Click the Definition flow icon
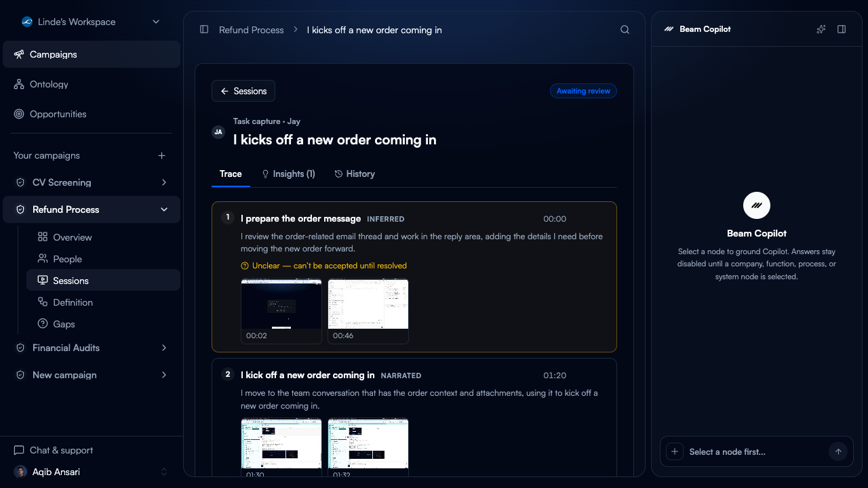 (x=43, y=302)
